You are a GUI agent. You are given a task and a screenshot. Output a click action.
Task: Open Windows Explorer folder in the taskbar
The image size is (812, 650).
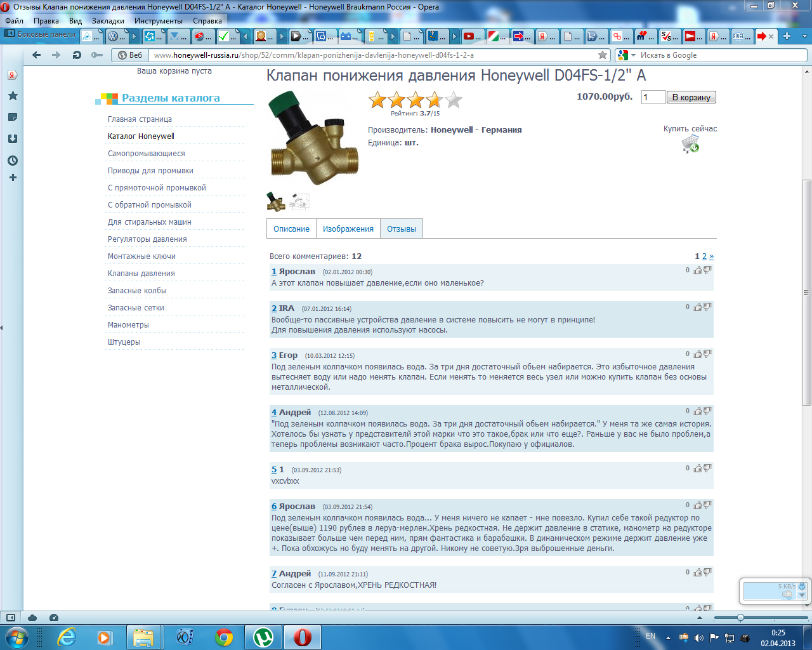coord(143,637)
